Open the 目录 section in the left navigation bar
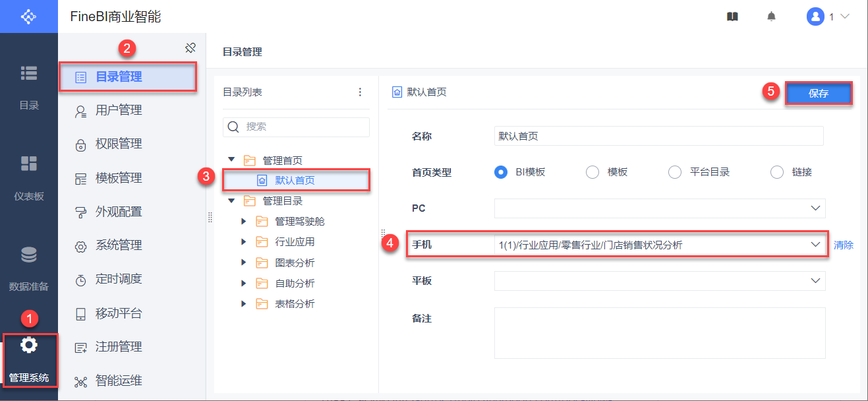Image resolution: width=868 pixels, height=401 pixels. [x=29, y=86]
